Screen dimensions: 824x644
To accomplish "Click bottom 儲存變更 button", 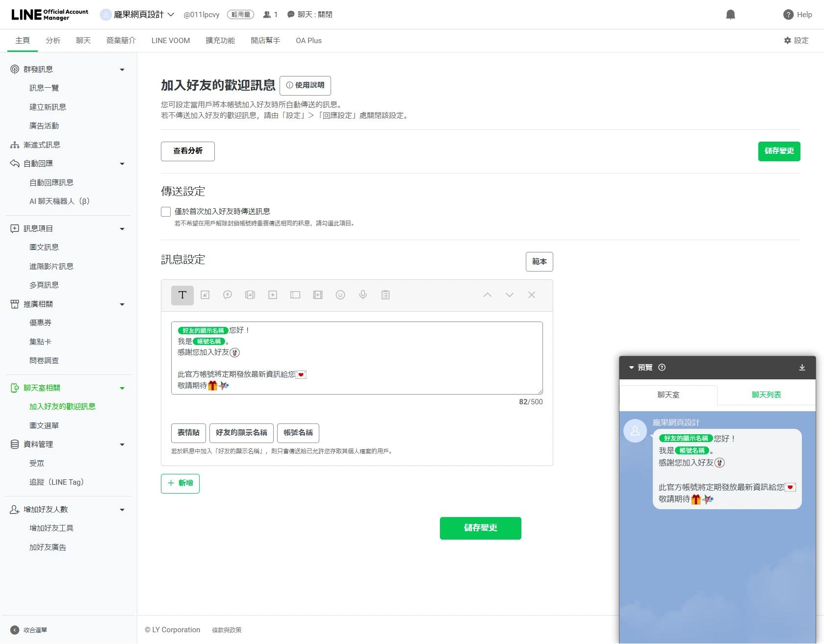I will 481,528.
